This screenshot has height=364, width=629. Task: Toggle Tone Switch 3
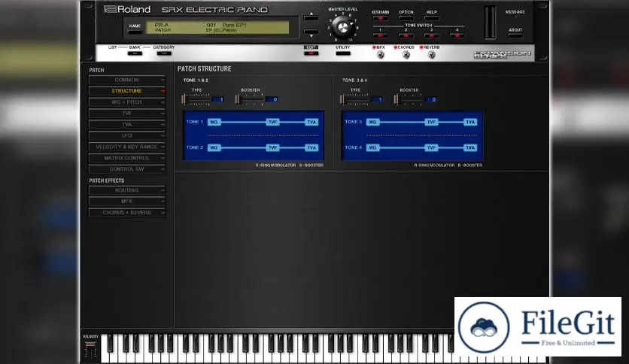(x=432, y=35)
